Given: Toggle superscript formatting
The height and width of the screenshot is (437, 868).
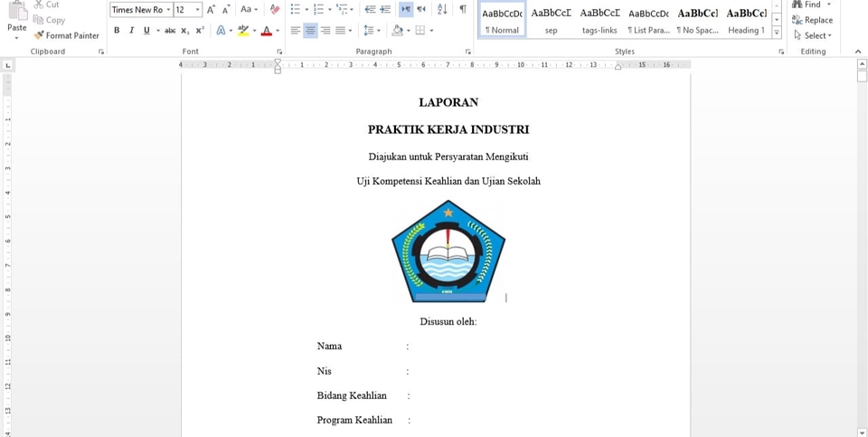Looking at the screenshot, I should [199, 31].
